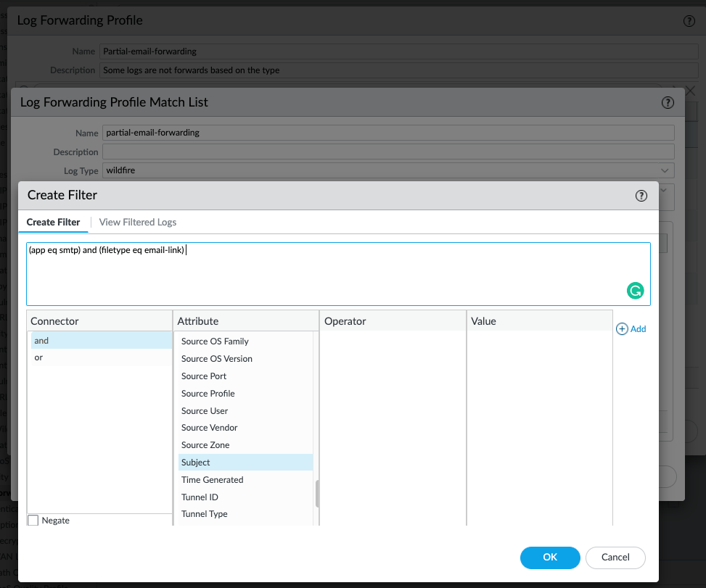Open help for the Create Filter dialog
The height and width of the screenshot is (588, 706).
pyautogui.click(x=641, y=195)
